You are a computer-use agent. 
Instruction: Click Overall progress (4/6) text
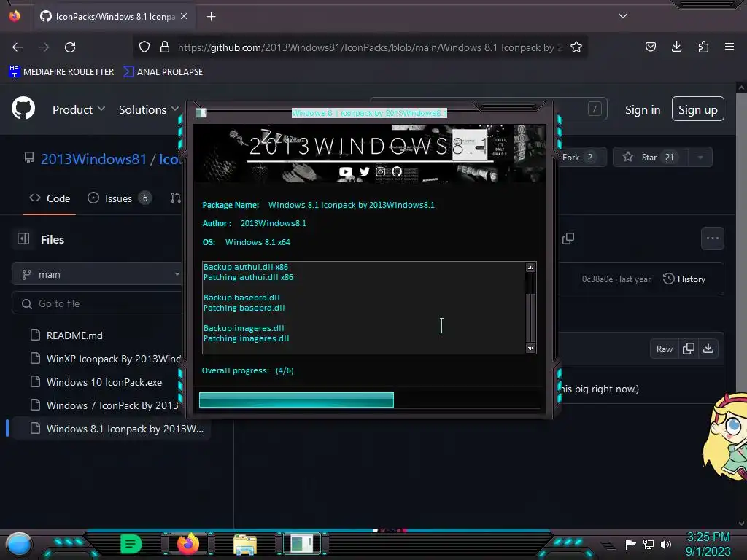tap(248, 370)
